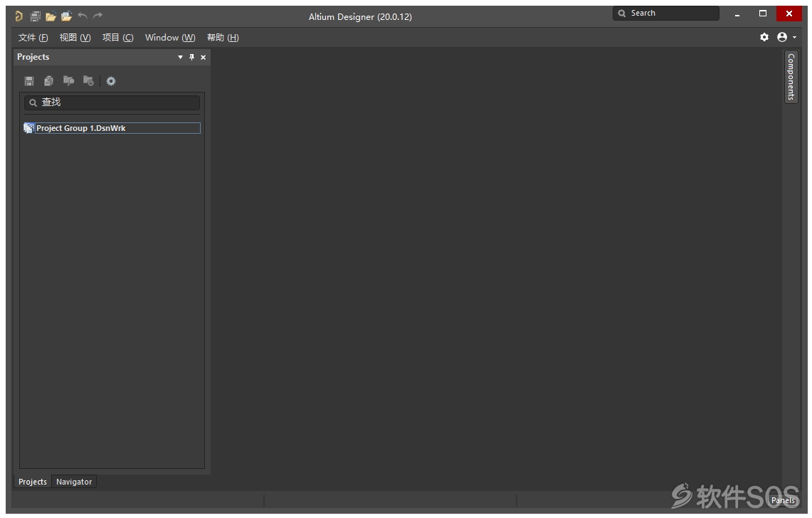Open the 项目 (C) menu
Viewport: 812px width, 518px height.
click(x=118, y=37)
